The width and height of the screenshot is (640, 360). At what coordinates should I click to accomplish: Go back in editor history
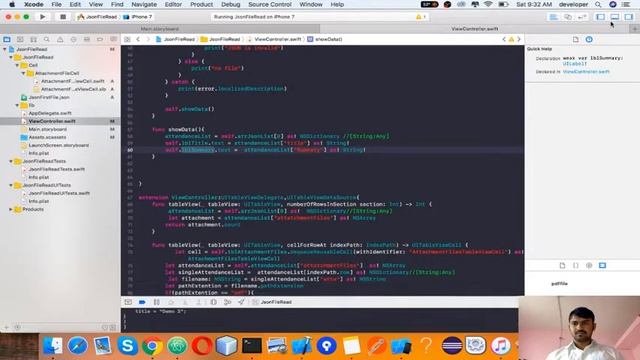pos(138,39)
